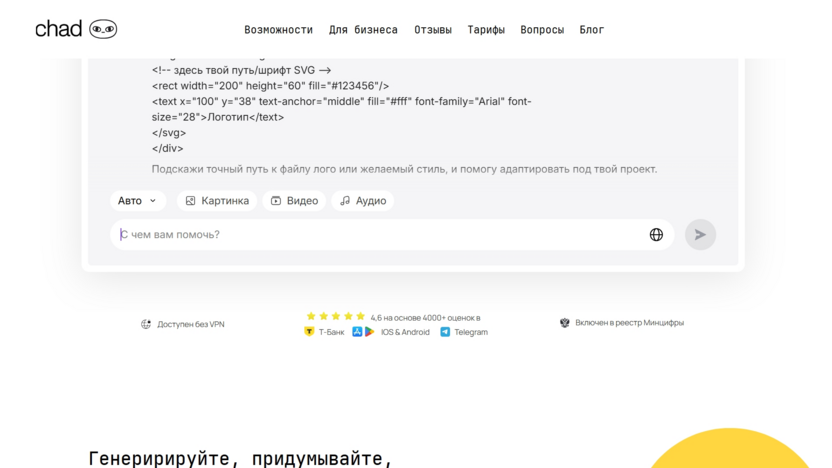Screen dimensions: 832x468
Task: Click the 'Генеририруйте, придумывайте,' heading
Action: tap(240, 458)
